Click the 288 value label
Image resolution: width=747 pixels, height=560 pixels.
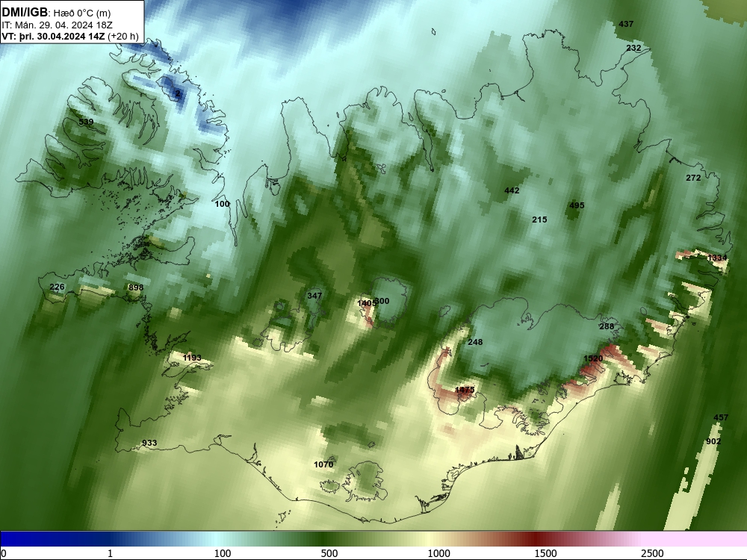[x=607, y=326]
